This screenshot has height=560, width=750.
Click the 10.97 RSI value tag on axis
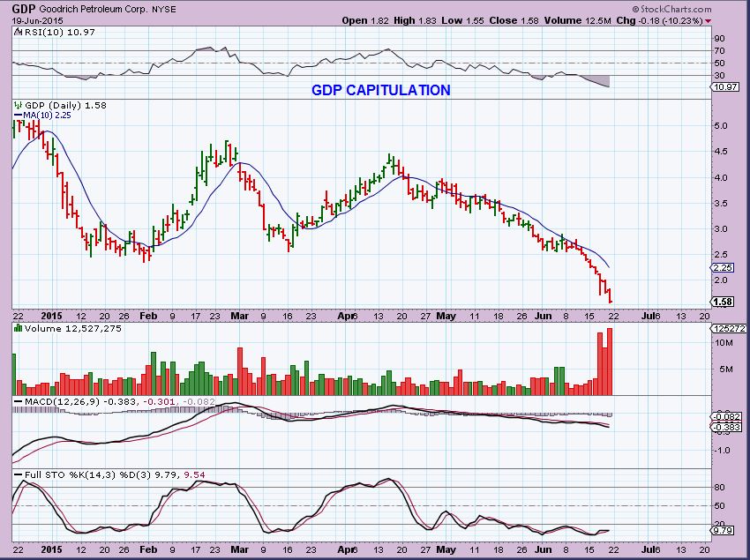tap(725, 87)
